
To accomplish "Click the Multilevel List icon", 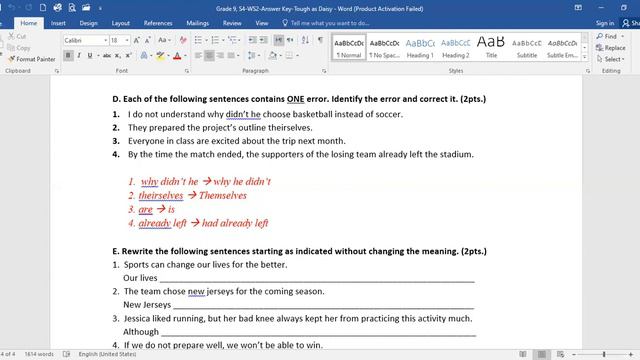I will click(x=233, y=40).
